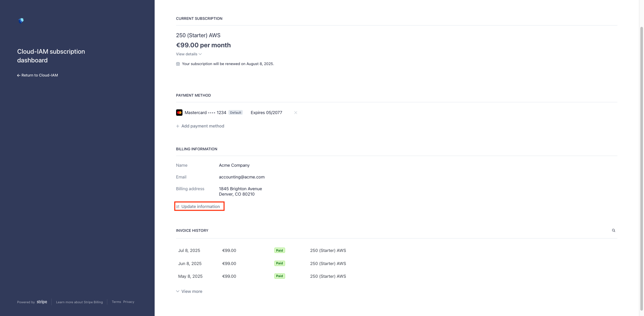Expand View details of subscription
644x316 pixels.
pos(189,54)
